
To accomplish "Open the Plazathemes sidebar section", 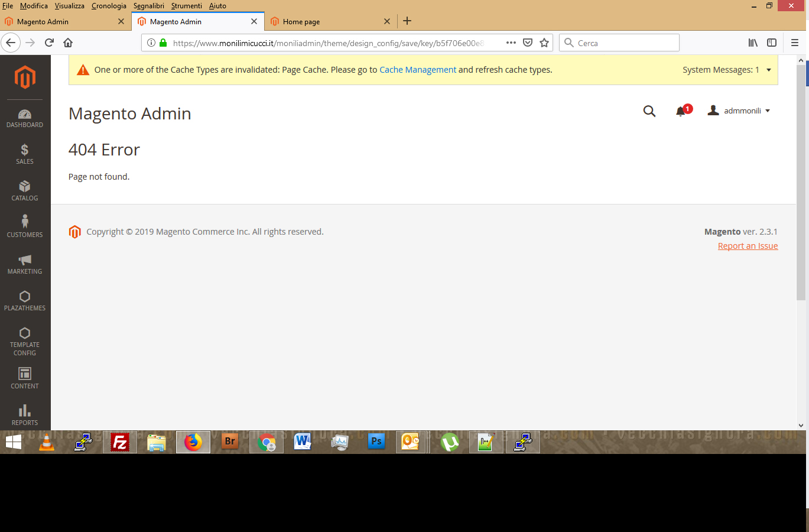I will (24, 300).
